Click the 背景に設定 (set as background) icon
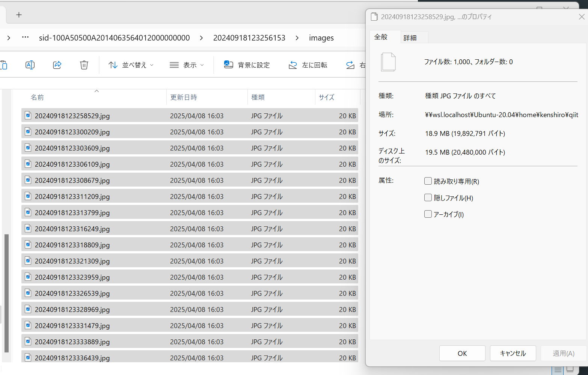This screenshot has height=375, width=588. [x=247, y=65]
